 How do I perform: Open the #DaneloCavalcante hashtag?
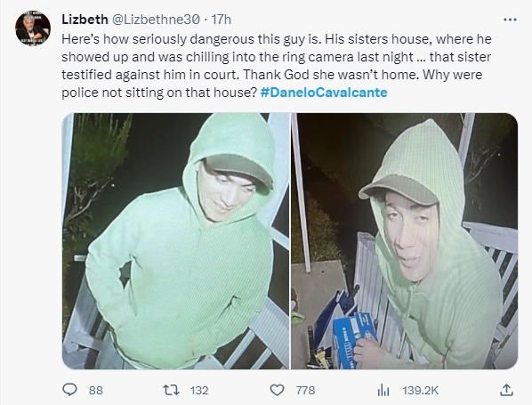coord(324,93)
